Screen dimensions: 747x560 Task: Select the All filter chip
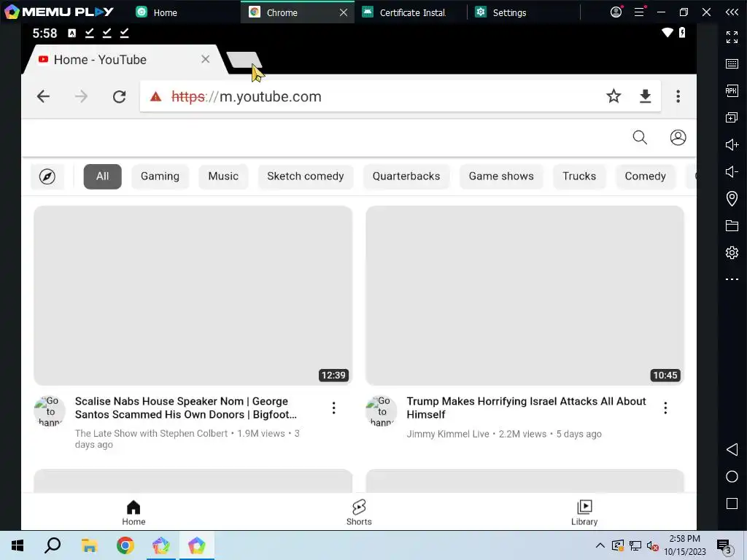tap(102, 176)
